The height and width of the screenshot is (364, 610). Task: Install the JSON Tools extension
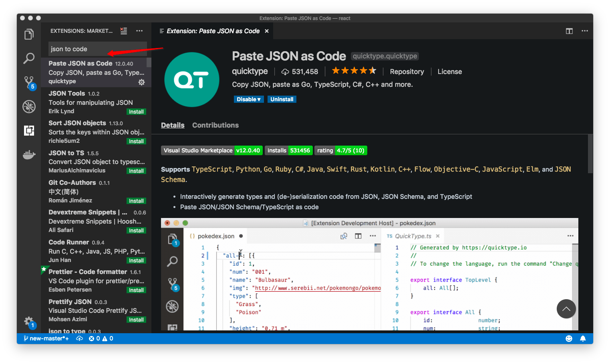coord(136,112)
